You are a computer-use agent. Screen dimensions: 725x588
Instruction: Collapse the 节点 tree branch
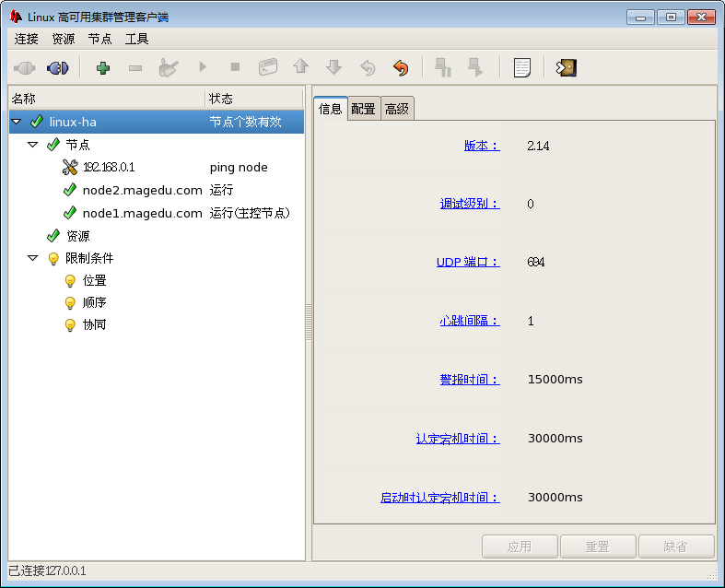point(33,145)
